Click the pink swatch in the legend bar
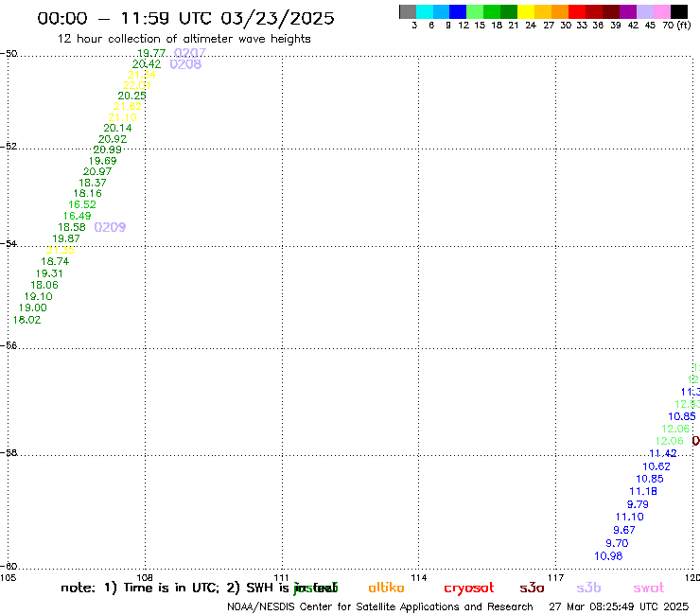 click(x=661, y=11)
